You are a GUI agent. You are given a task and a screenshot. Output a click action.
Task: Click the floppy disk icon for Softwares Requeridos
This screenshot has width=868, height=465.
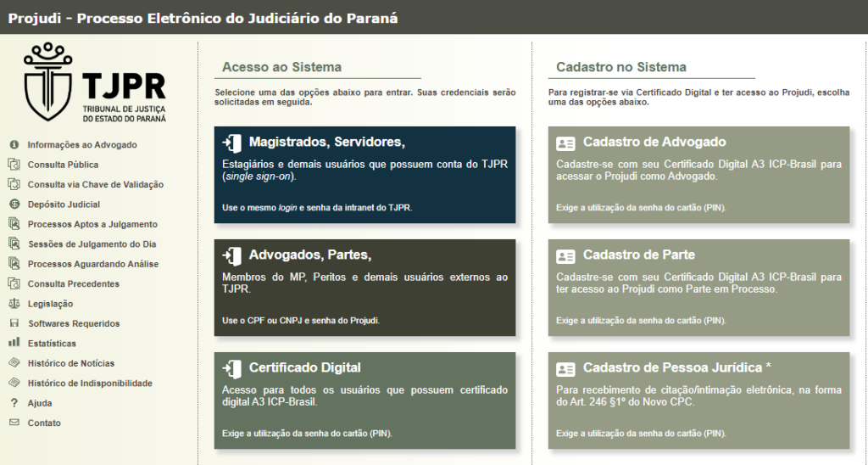tap(14, 323)
